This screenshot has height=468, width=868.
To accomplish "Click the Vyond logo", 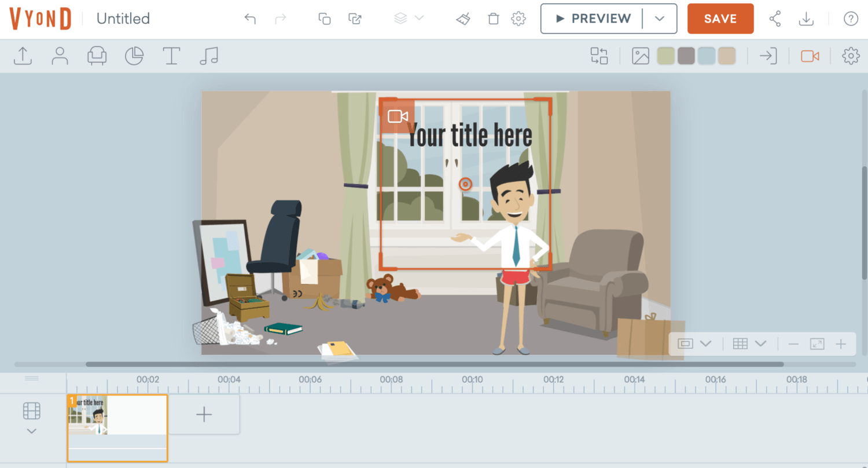I will (40, 19).
